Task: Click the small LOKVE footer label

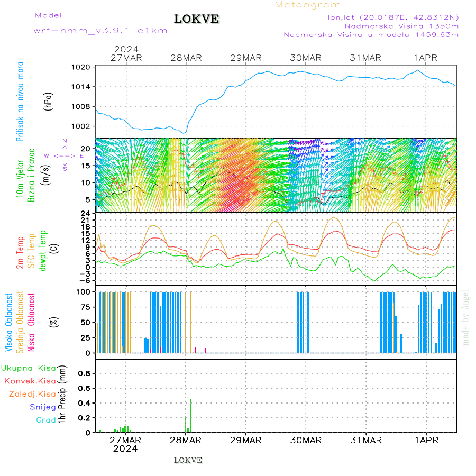Action: [188, 460]
